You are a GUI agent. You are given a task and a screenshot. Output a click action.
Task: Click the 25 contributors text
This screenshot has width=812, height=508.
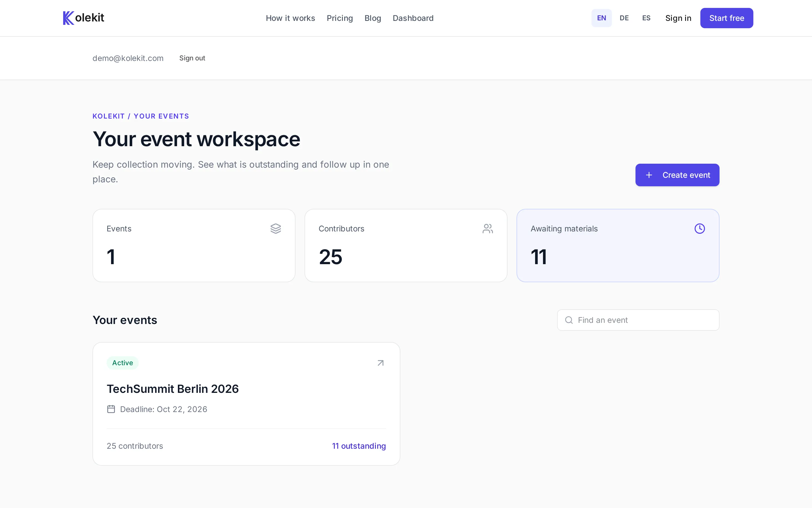click(x=135, y=446)
